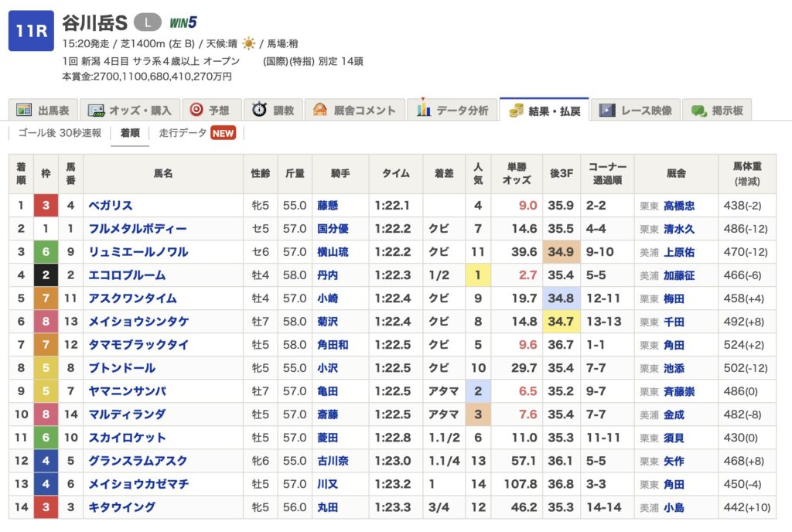The height and width of the screenshot is (532, 792).
Task: Open horse リュミエールノワル
Action: coord(138,252)
